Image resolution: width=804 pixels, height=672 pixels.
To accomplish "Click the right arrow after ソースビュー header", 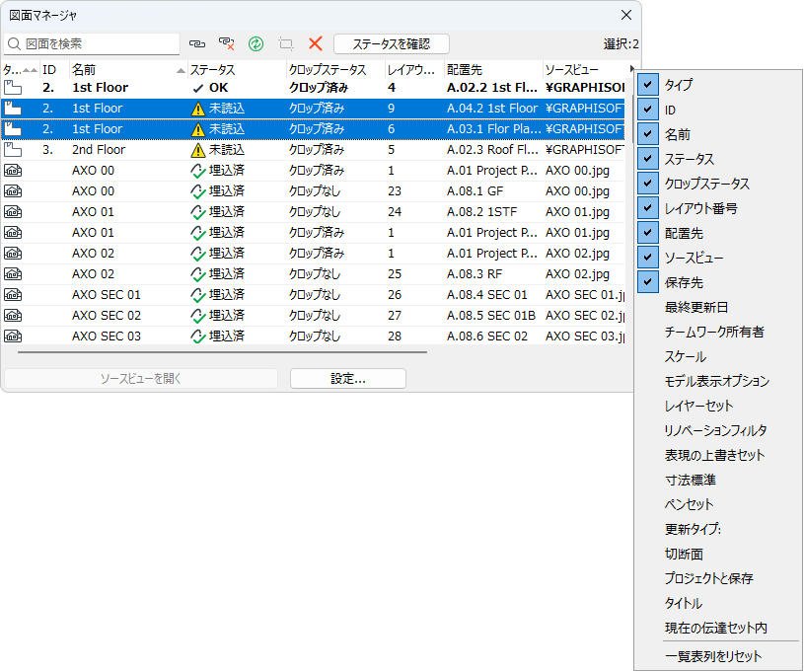I will click(630, 69).
